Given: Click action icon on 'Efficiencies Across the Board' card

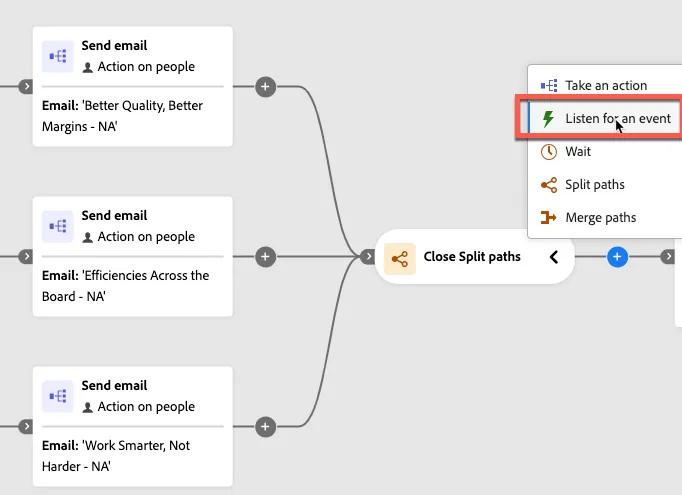Looking at the screenshot, I should tap(58, 227).
